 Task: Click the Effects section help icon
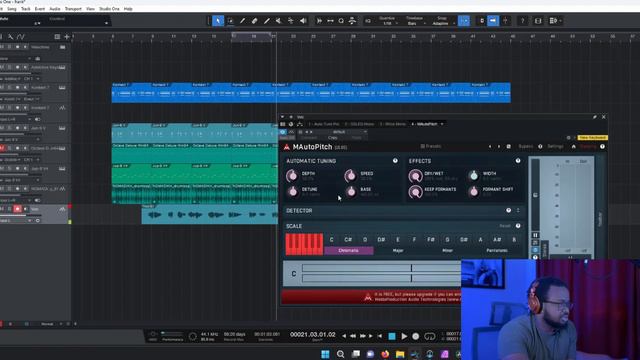[x=518, y=161]
